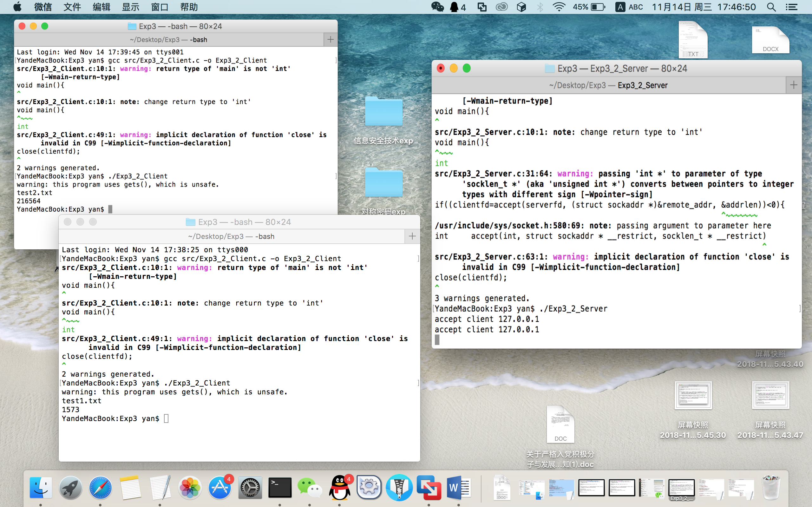
Task: Open QQ notification bell in menu bar
Action: click(458, 7)
